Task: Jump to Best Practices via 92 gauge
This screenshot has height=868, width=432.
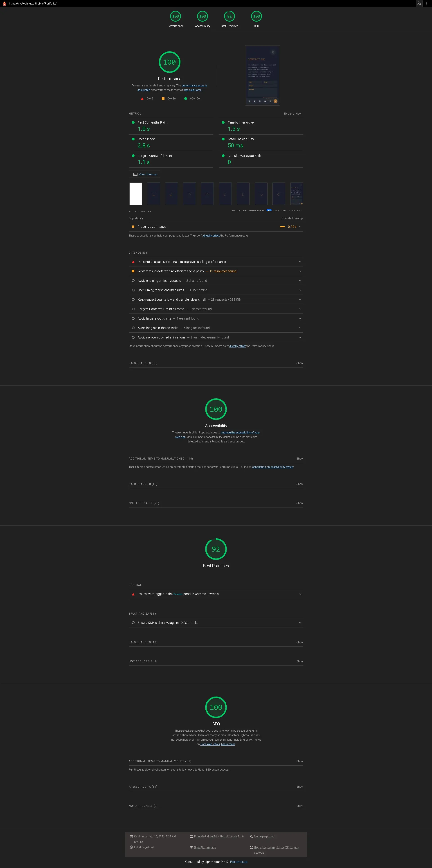Action: pyautogui.click(x=229, y=16)
